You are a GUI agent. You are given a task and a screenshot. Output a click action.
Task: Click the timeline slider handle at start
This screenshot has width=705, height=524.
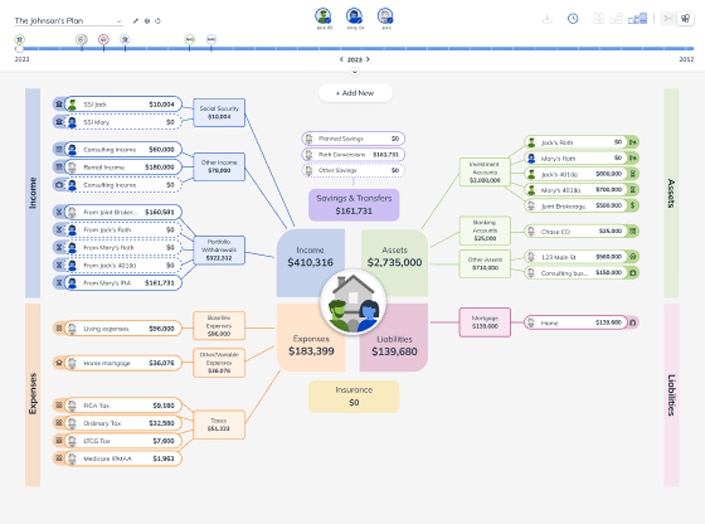pos(19,47)
